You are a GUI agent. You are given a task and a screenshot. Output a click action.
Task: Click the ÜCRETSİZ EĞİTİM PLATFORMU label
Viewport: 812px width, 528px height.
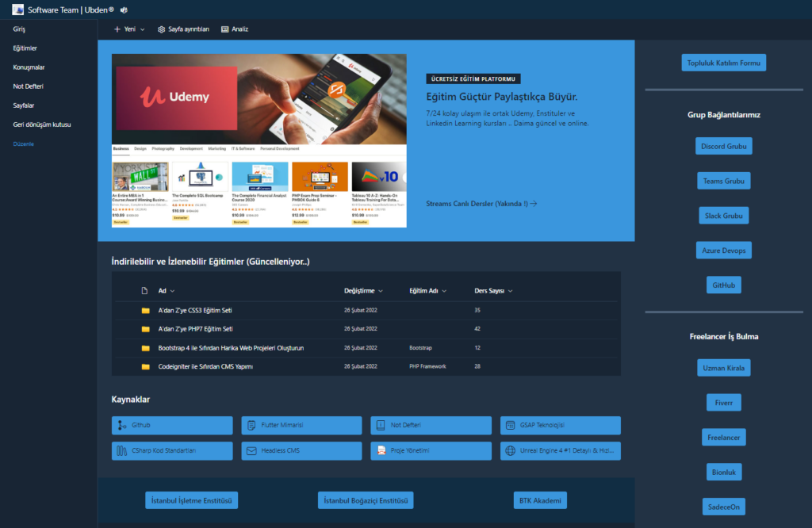tap(473, 78)
